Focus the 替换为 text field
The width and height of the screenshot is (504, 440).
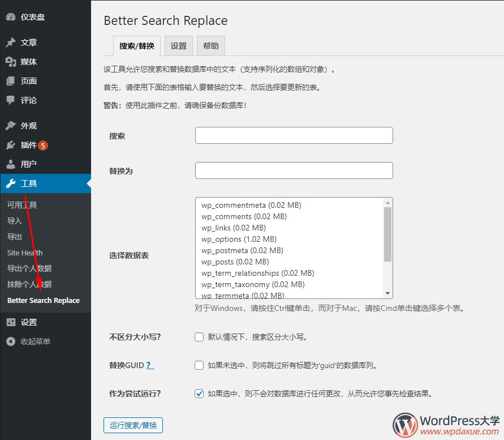[x=294, y=170]
